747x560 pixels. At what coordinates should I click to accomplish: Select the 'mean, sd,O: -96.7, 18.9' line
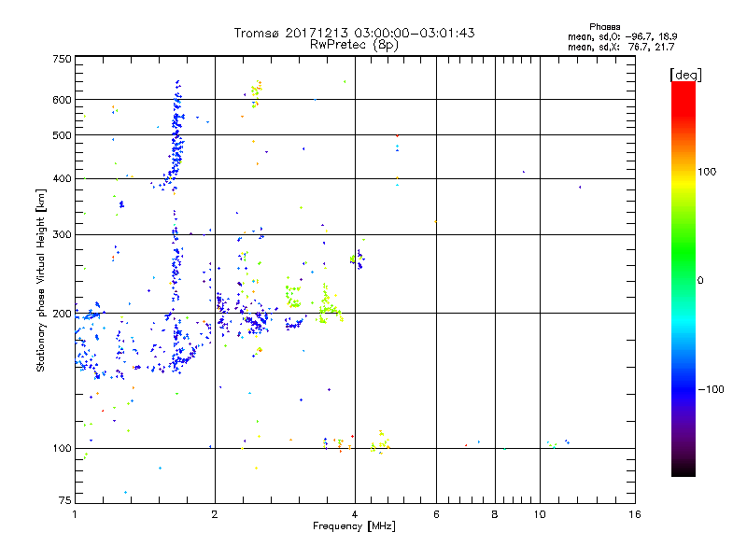tap(622, 36)
